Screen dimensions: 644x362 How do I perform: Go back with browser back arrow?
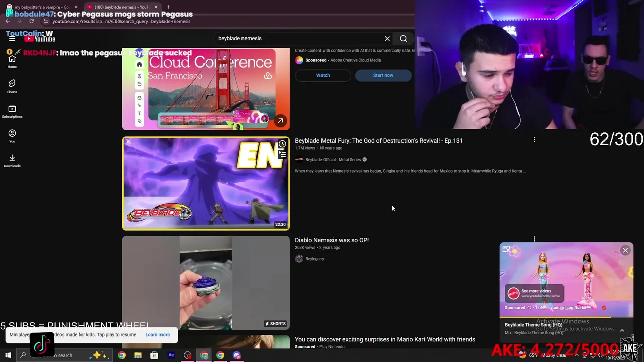coord(8,21)
